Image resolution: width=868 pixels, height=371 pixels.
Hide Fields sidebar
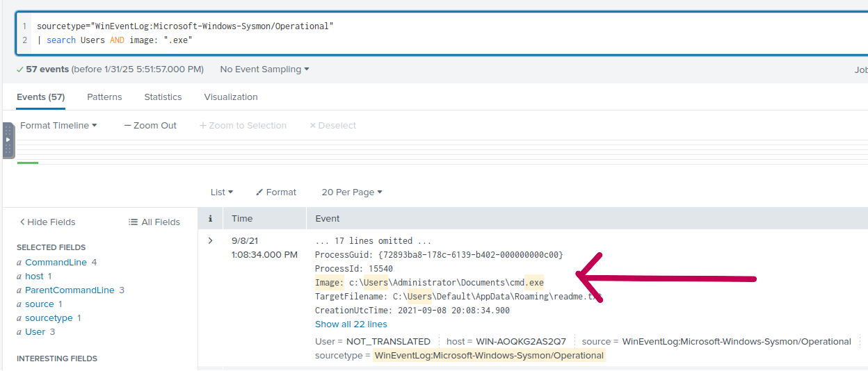[47, 222]
